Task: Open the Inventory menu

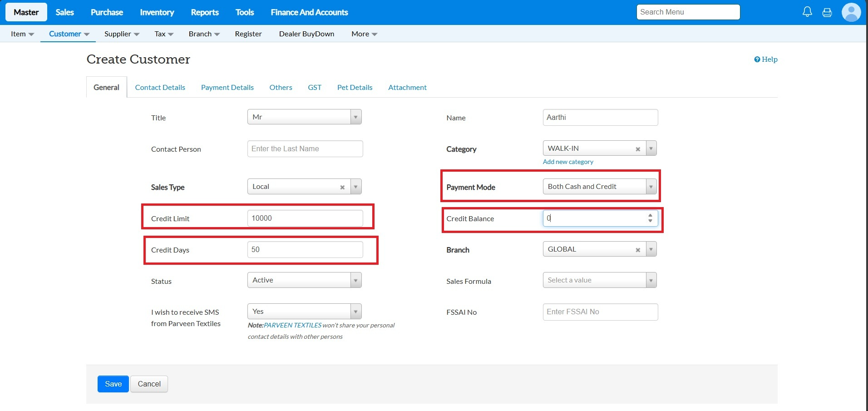Action: click(157, 12)
